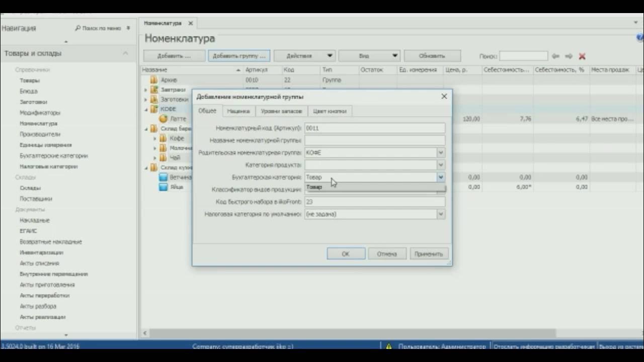Sort by the Артикул column header
644x362 pixels.
pos(262,70)
